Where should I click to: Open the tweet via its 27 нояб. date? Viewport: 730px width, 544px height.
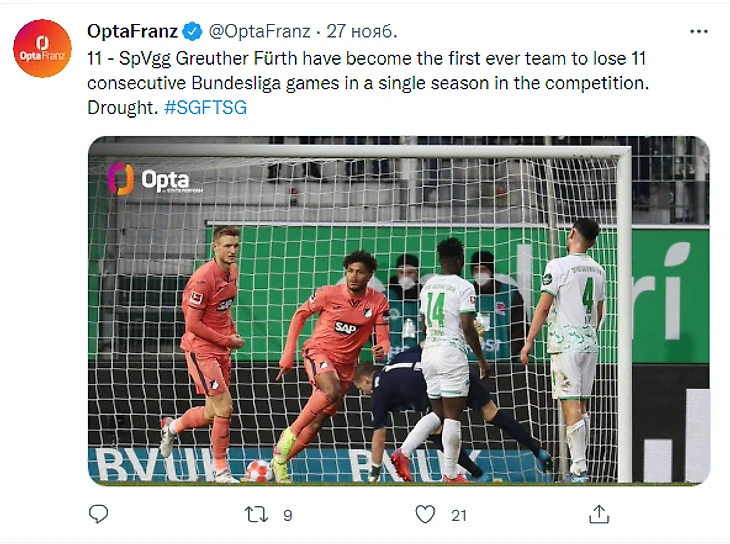[x=349, y=31]
